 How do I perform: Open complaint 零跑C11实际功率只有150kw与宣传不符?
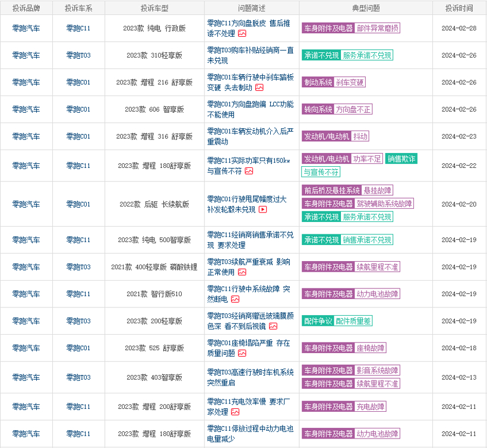coord(248,166)
